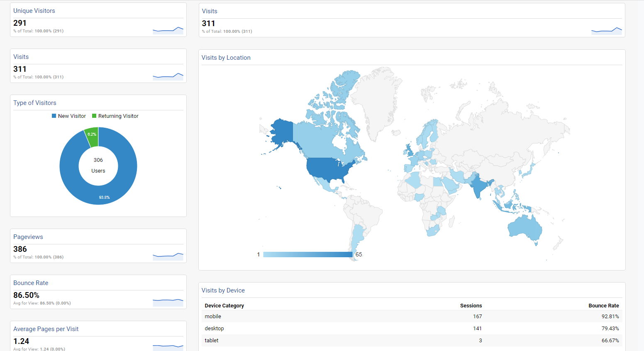
Task: Click the color gradient scale below the map
Action: [308, 254]
